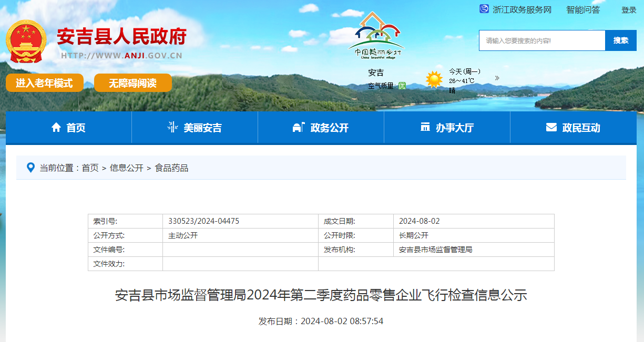Click the article headline about 飞行检查信息公示

click(x=321, y=295)
